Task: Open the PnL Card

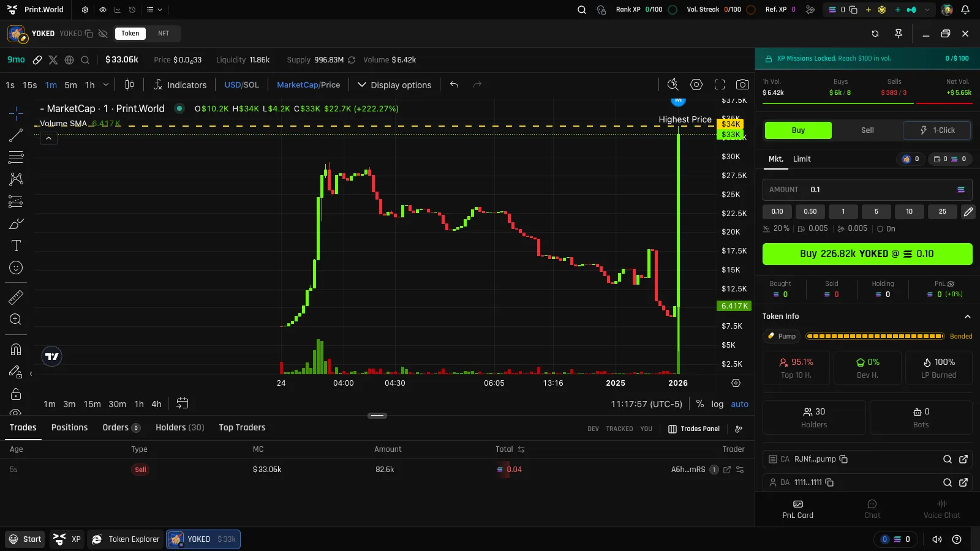Action: (x=797, y=509)
